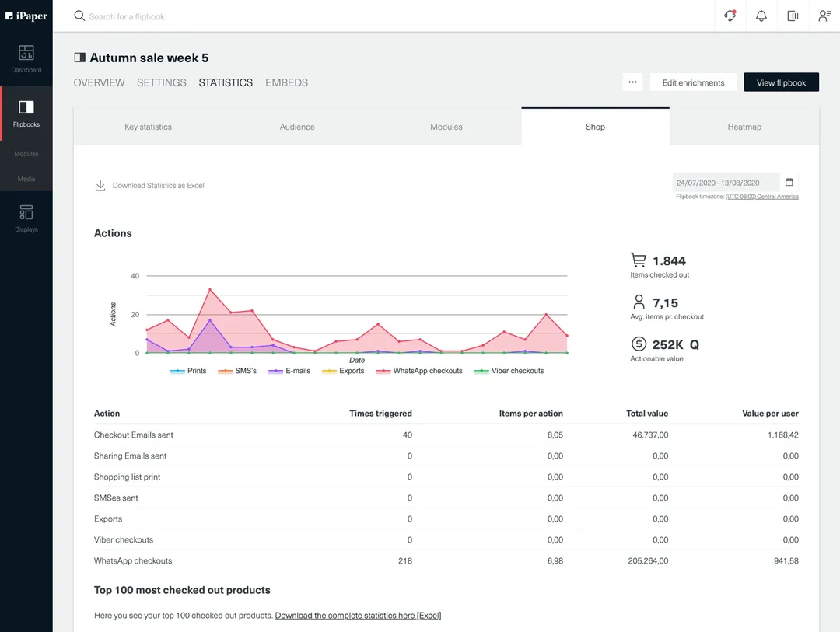840x632 pixels.
Task: Click the flipbook stats icon next to notifications
Action: pyautogui.click(x=792, y=16)
